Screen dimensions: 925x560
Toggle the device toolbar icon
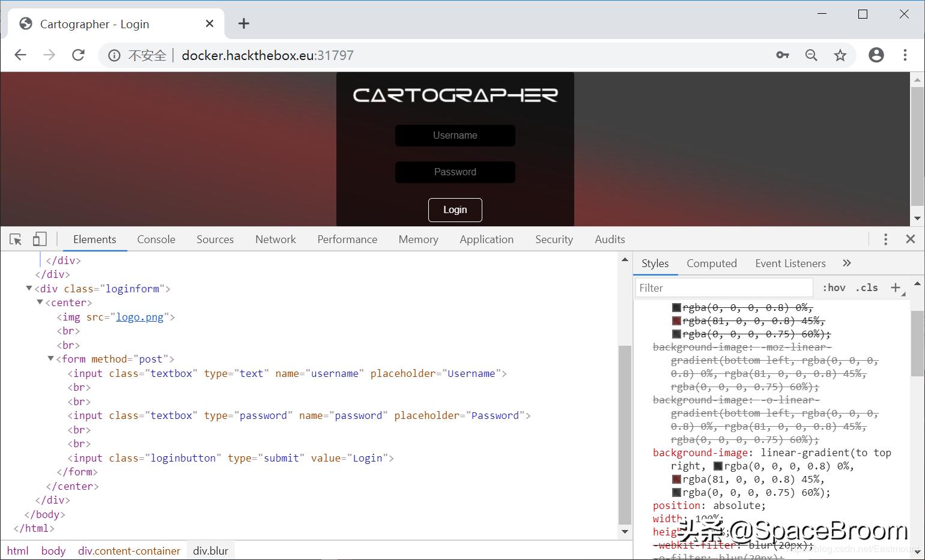pos(39,239)
